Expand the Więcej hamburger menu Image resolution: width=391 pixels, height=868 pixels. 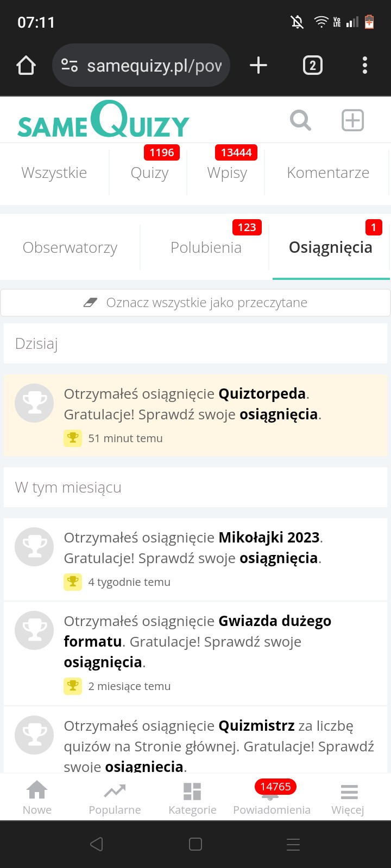(349, 797)
